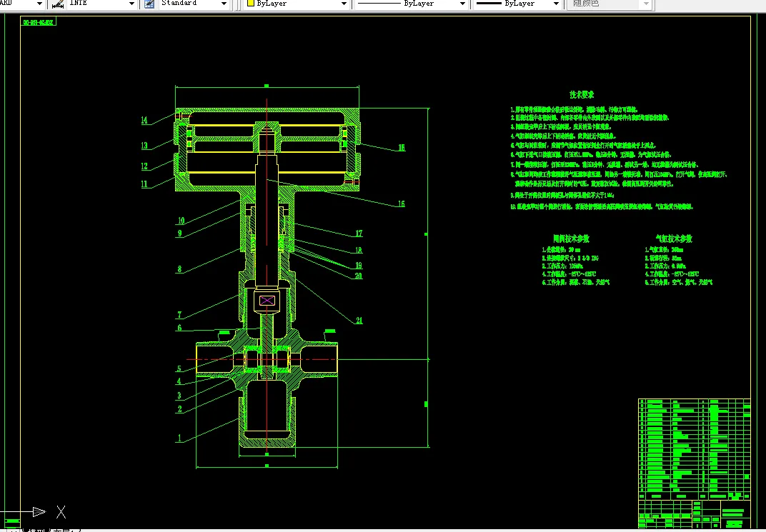
Task: Select part balloon number 11
Action: coord(144,184)
